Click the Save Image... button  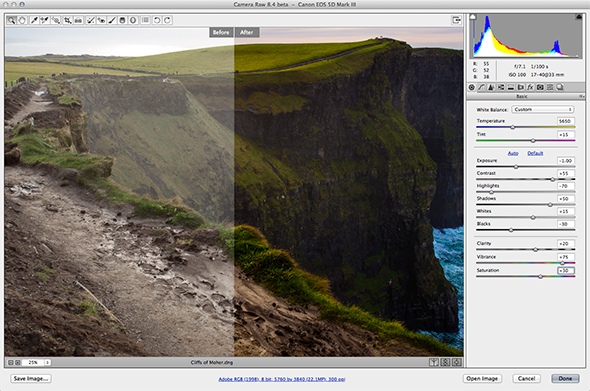pyautogui.click(x=31, y=379)
